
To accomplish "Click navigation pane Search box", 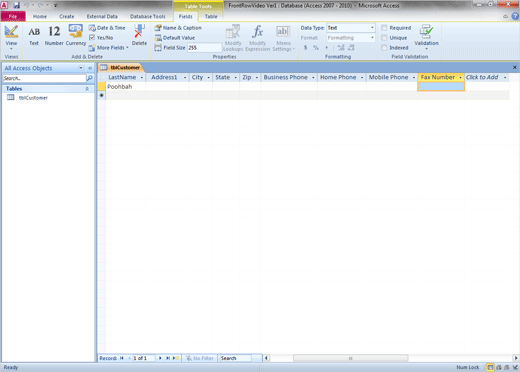I will pos(44,78).
